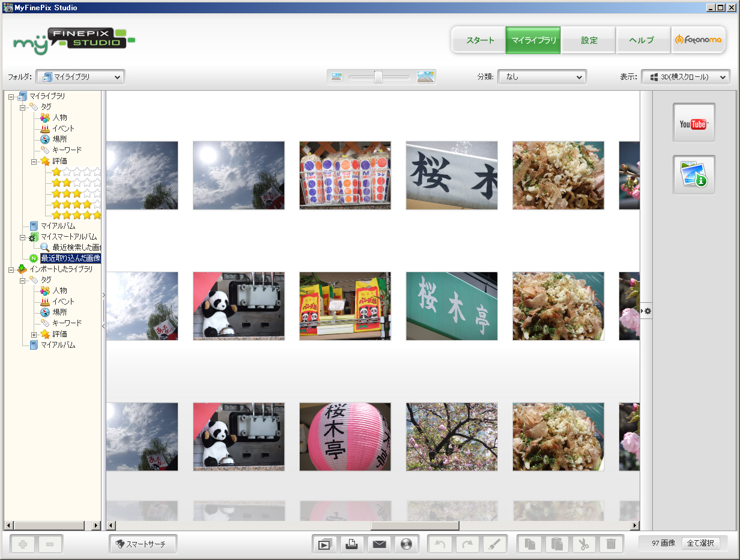Click the main horizontal scrollbar thumb
Screen dimensions: 740x560
pos(414,526)
